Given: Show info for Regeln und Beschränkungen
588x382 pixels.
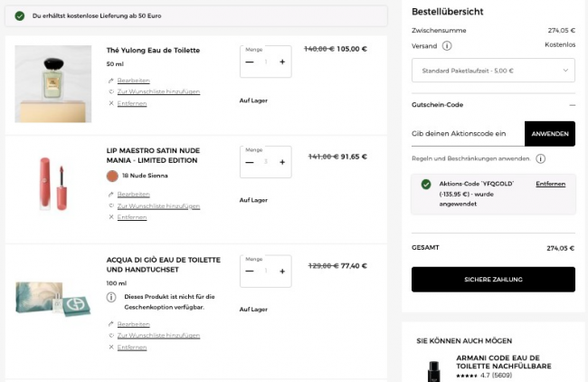Looking at the screenshot, I should point(540,158).
